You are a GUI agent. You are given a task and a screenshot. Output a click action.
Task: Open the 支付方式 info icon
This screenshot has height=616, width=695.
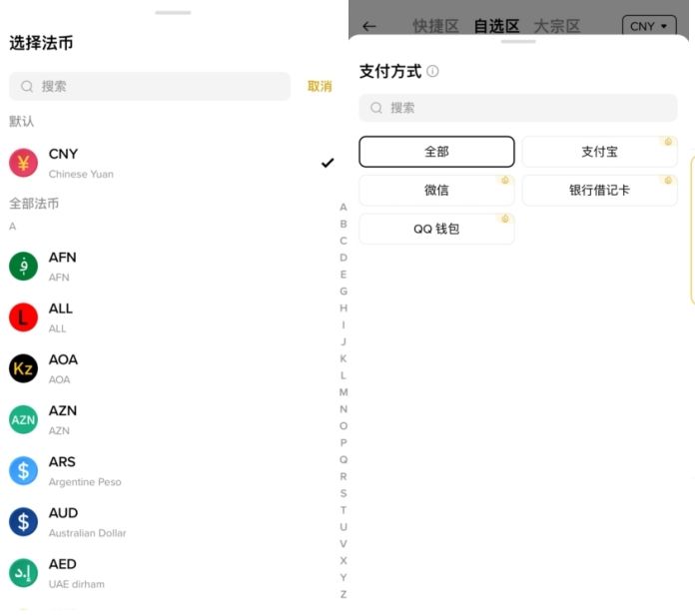tap(432, 72)
